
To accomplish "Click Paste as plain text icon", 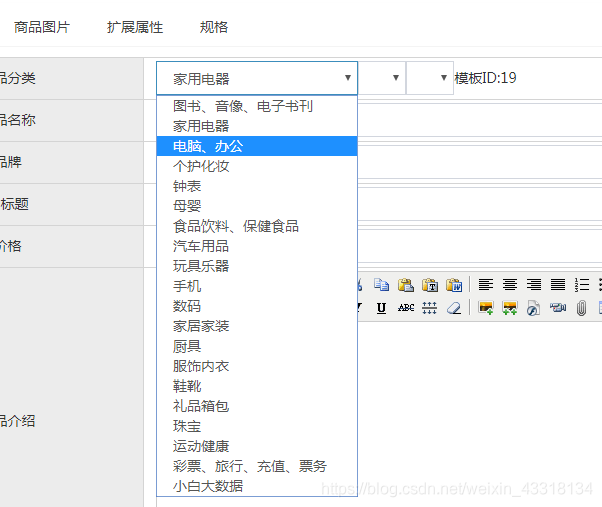I will (430, 285).
